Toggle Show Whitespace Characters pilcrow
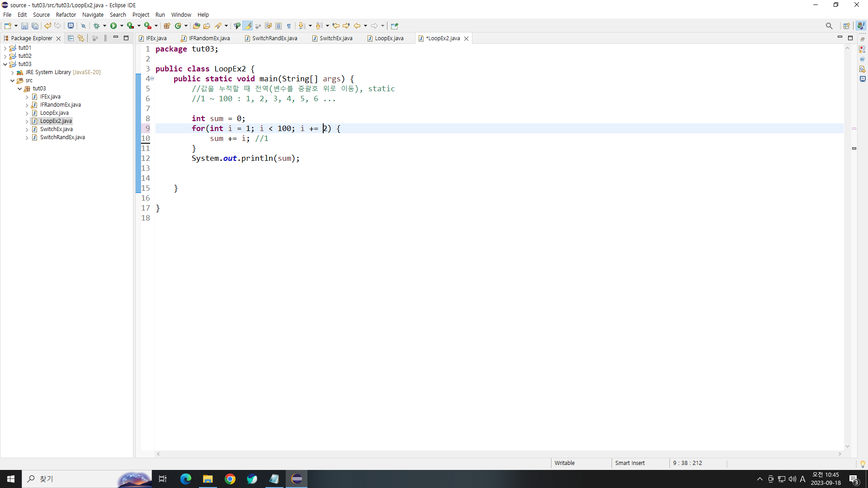 coord(289,26)
